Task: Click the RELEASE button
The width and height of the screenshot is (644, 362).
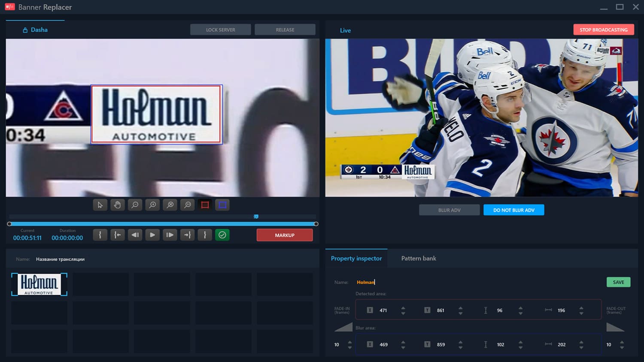Action: 285,30
